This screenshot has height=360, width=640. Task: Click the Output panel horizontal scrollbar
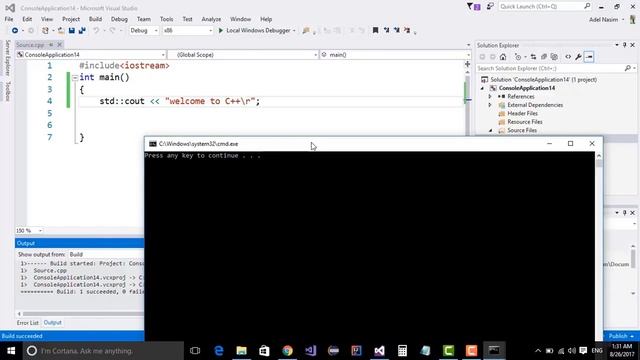point(83,314)
